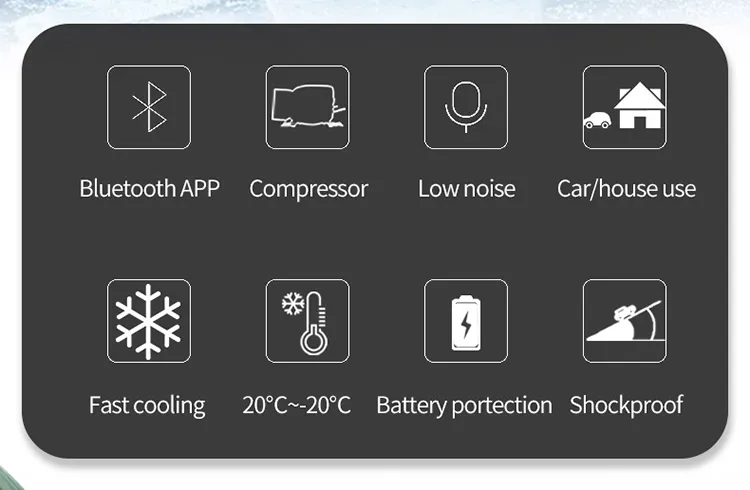Screen dimensions: 750x490
Task: Select the Low noise caption
Action: coord(466,189)
